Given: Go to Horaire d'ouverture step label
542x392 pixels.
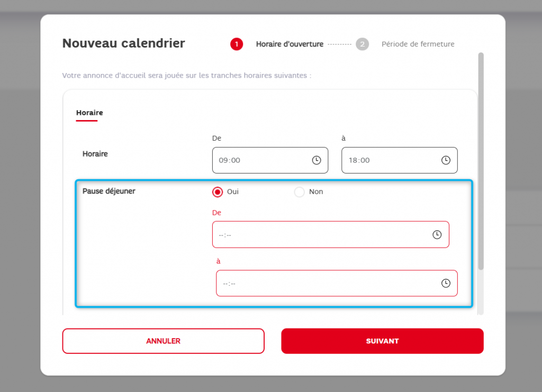Looking at the screenshot, I should [x=290, y=44].
